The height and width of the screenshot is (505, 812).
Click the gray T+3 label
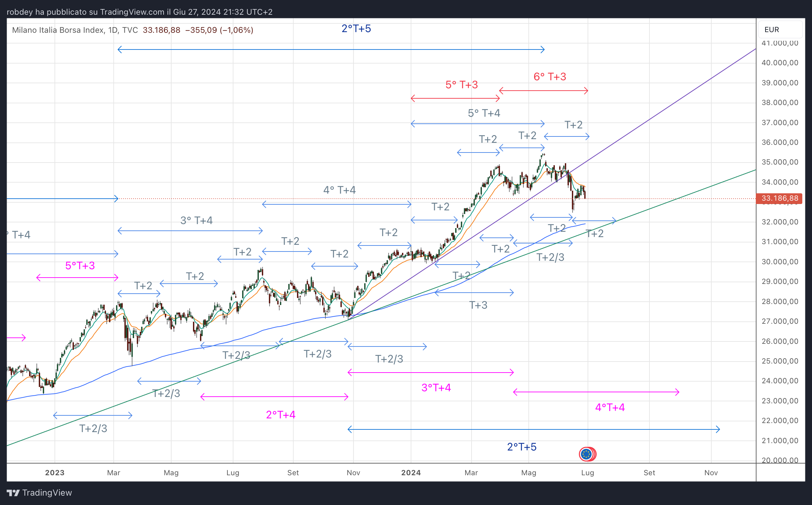478,305
